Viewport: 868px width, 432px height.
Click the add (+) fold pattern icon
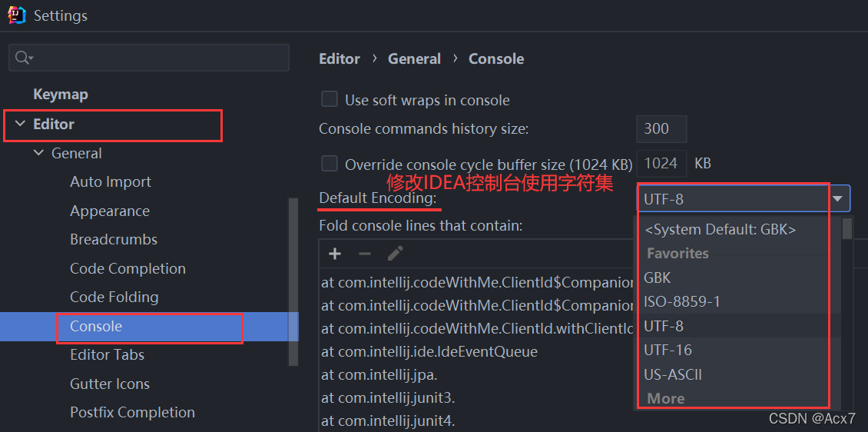click(335, 254)
